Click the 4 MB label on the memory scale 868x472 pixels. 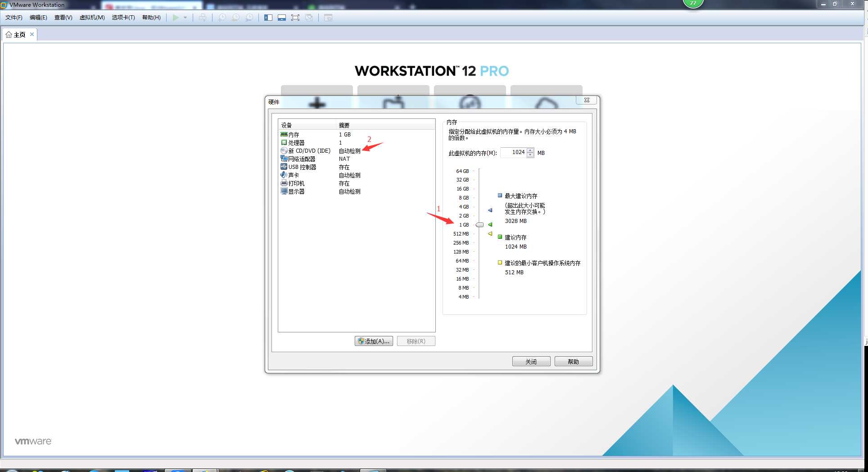[464, 297]
